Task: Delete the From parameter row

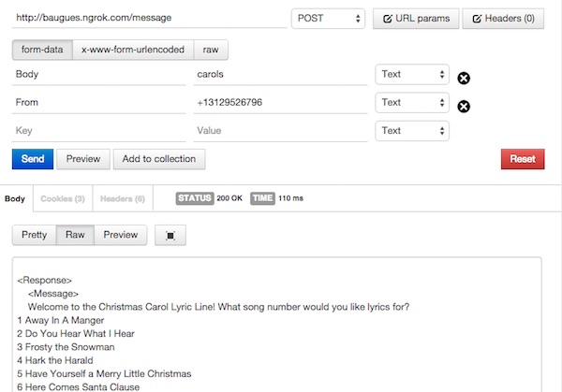Action: click(x=463, y=107)
